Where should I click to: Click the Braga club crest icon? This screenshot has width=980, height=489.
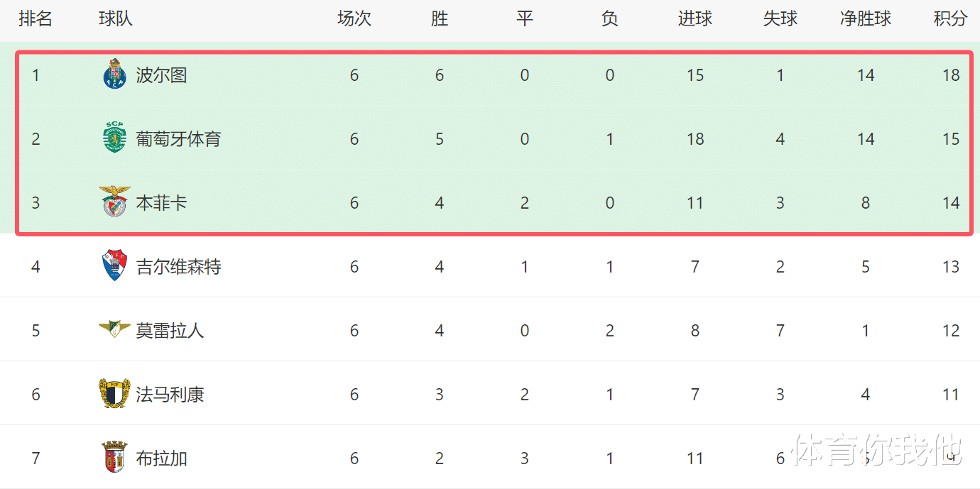(x=114, y=458)
